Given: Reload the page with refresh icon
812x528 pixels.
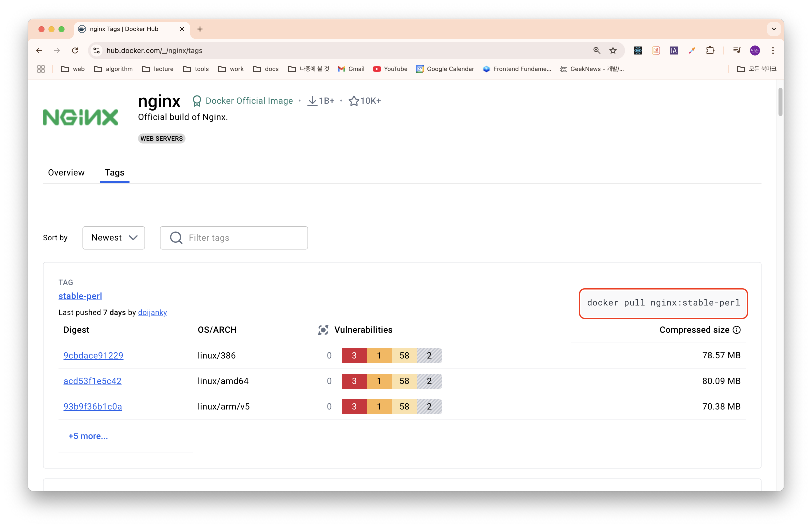Looking at the screenshot, I should [75, 50].
